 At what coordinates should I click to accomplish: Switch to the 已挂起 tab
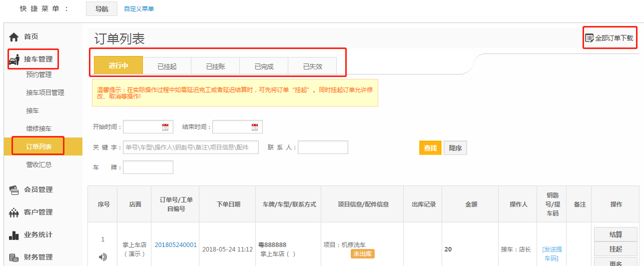pyautogui.click(x=167, y=66)
